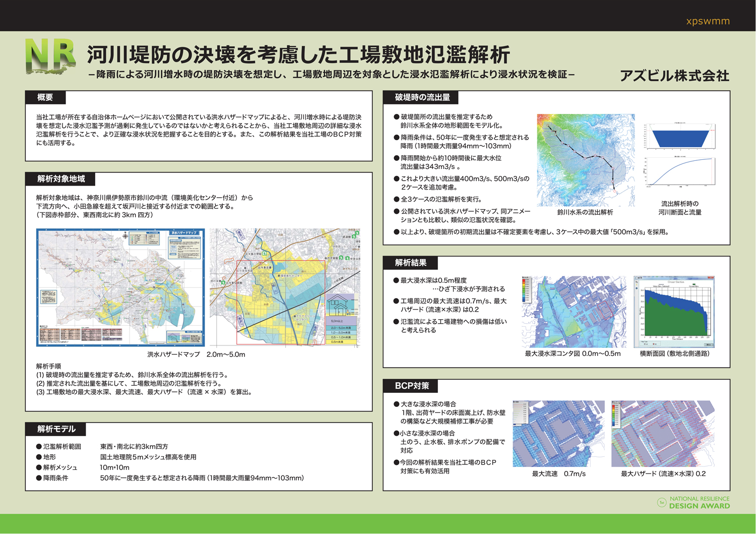Select the line 流出量は343m3/s
The image size is (756, 534).
pos(430,167)
